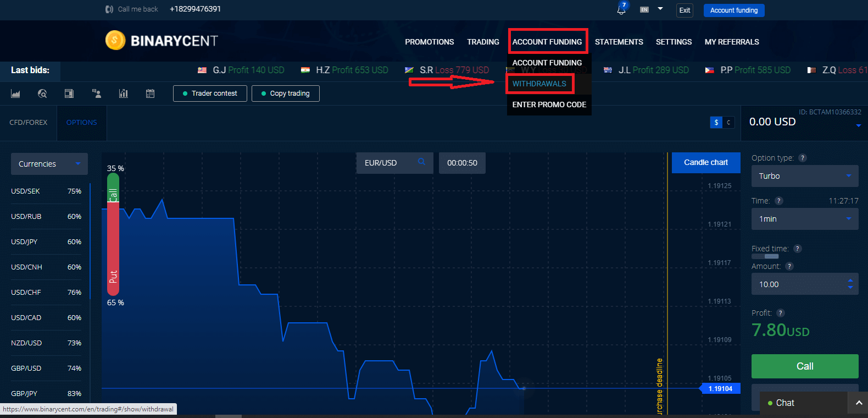
Task: Select USD/CHF 76% pair
Action: tap(46, 293)
